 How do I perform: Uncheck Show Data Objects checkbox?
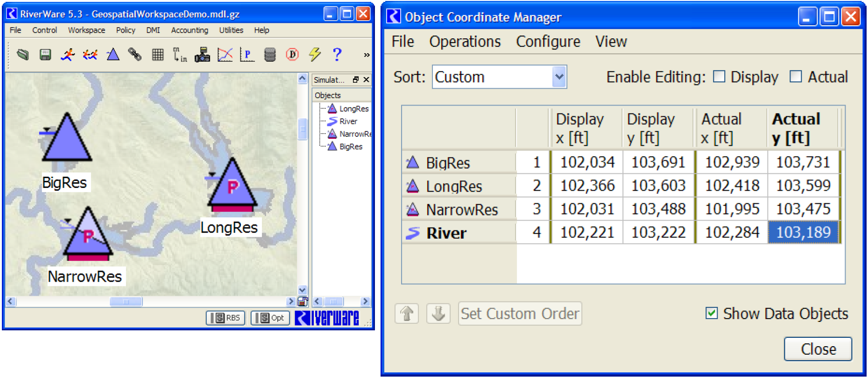point(712,313)
